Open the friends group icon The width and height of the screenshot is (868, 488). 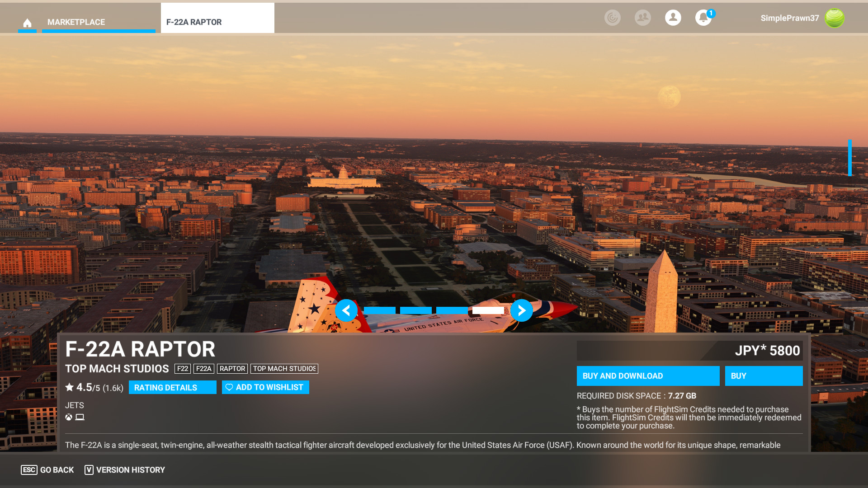pos(643,18)
